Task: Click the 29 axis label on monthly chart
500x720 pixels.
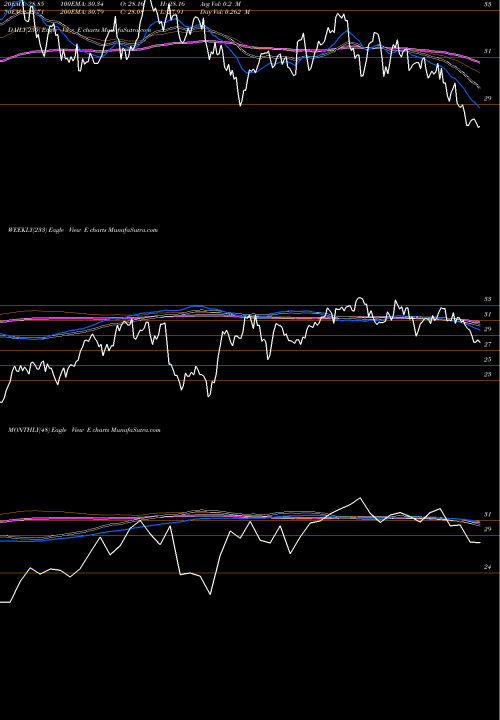Action: coord(487,529)
